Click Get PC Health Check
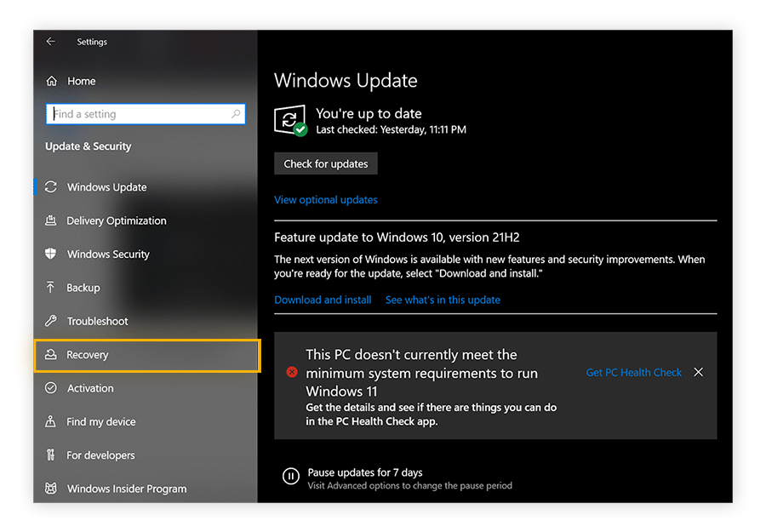The image size is (766, 532). click(x=633, y=372)
